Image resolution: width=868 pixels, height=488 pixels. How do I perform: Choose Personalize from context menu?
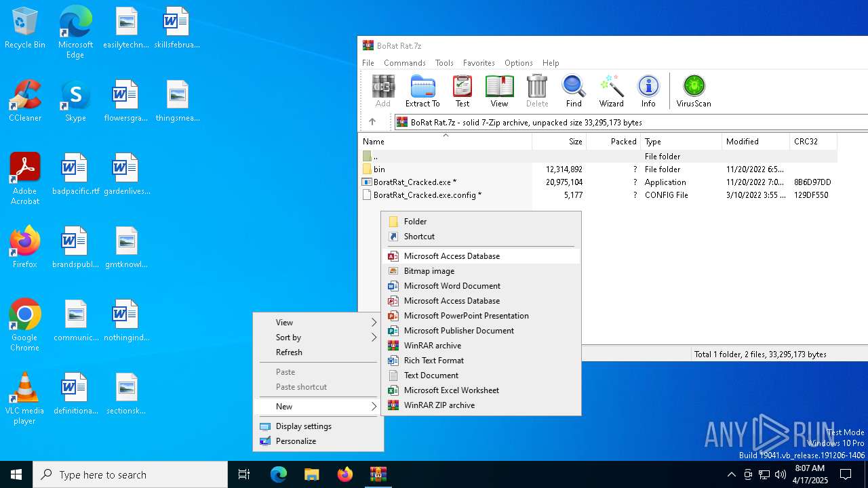pyautogui.click(x=318, y=441)
